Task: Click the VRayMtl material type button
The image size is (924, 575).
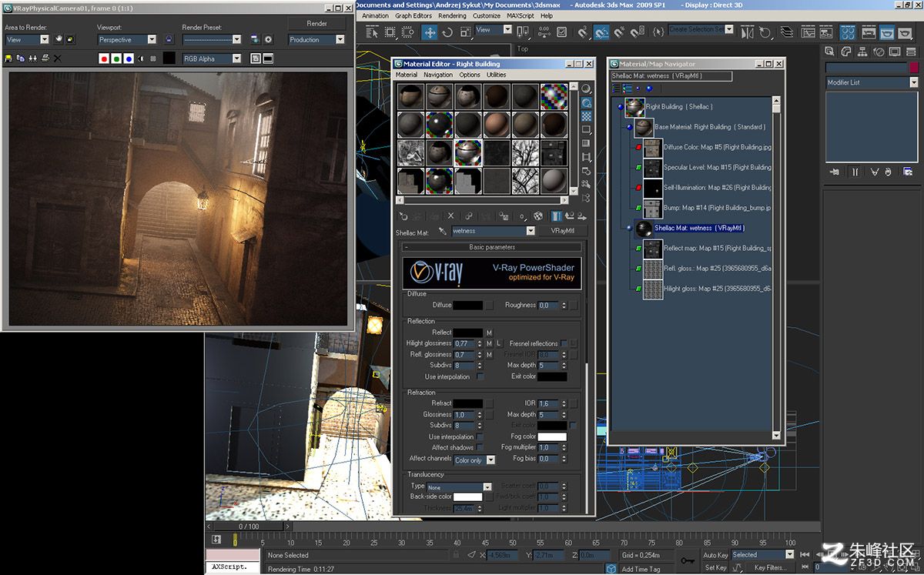Action: (564, 231)
